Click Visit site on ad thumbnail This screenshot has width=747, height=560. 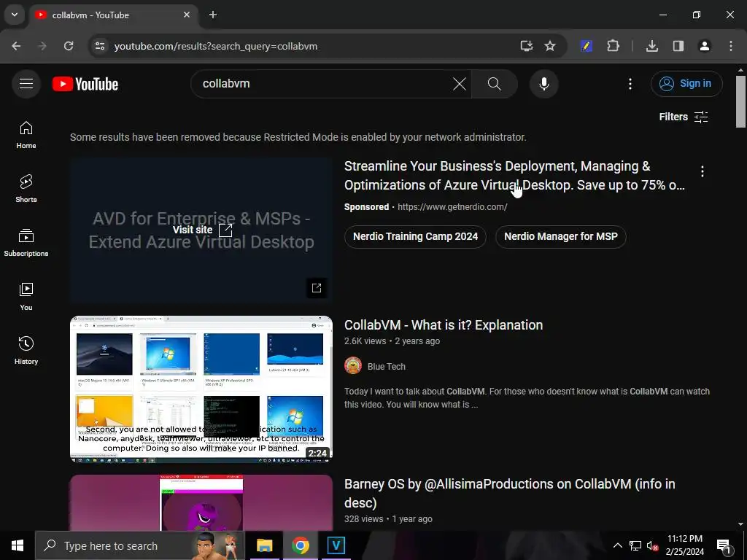tap(202, 230)
